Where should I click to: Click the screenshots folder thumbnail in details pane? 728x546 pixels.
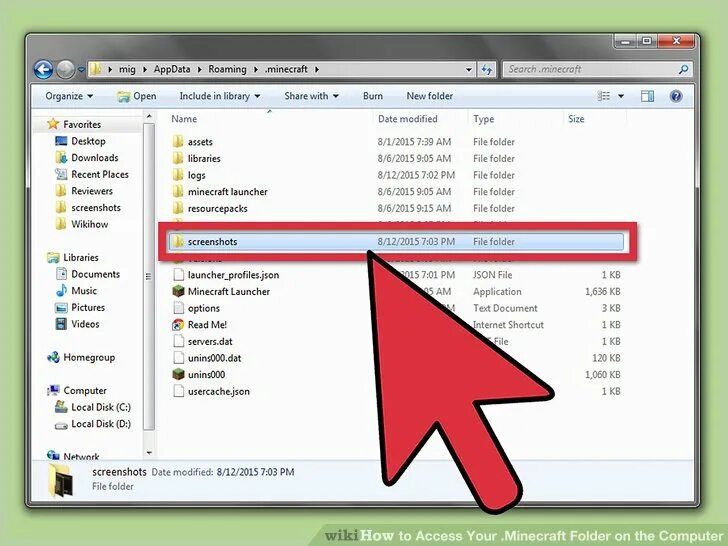tap(61, 481)
